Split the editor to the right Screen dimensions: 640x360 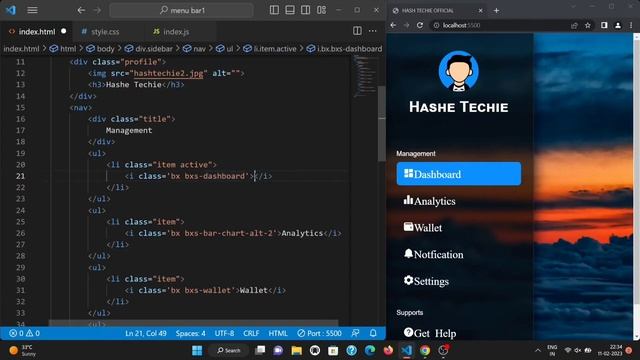point(357,31)
